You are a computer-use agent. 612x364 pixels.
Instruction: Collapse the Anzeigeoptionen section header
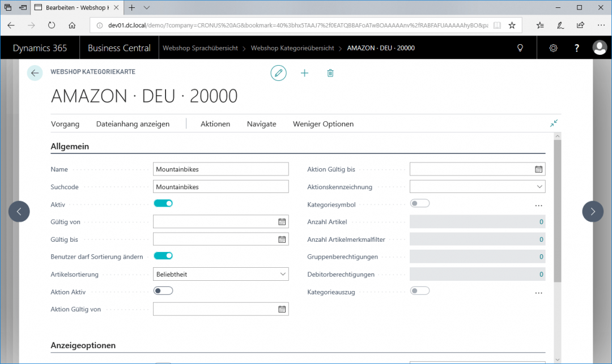(x=83, y=345)
